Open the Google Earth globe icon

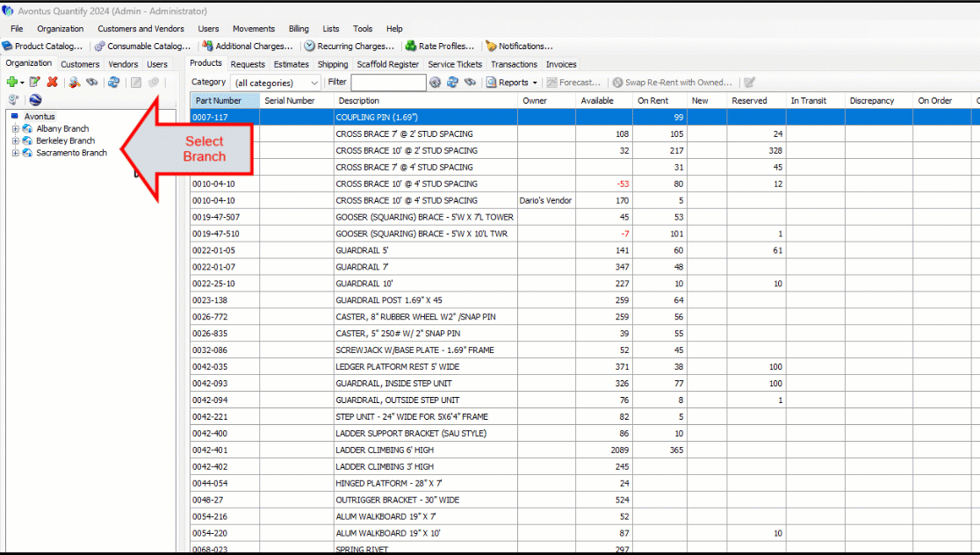pos(35,99)
